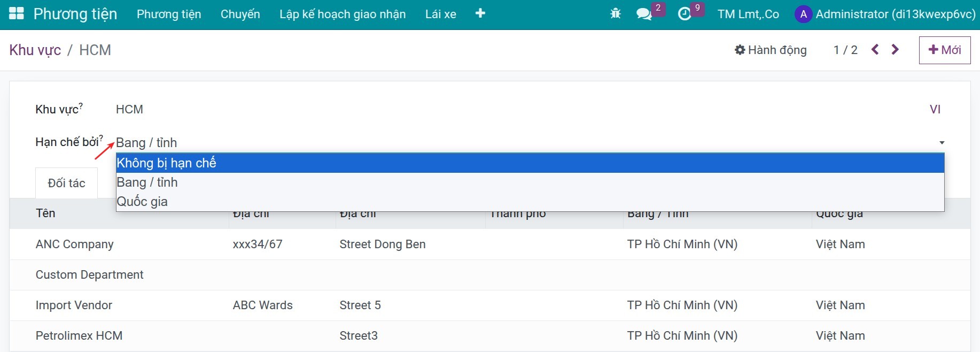
Task: Open the Import Vendor partner row
Action: click(490, 305)
